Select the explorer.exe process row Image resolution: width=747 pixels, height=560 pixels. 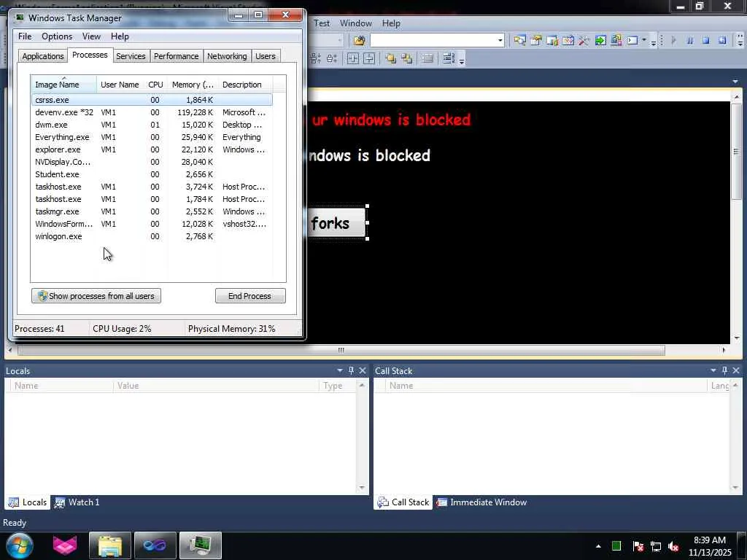(152, 149)
